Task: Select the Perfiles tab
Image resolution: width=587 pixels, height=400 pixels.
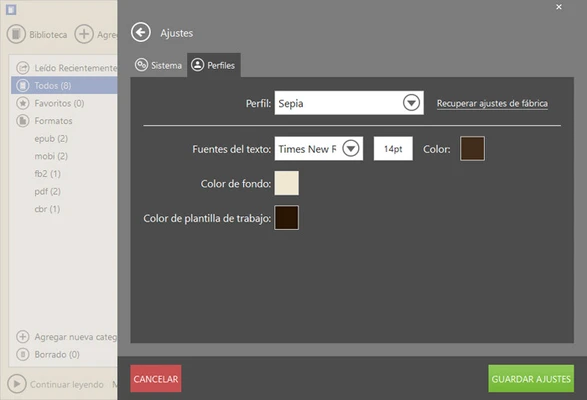Action: [213, 65]
